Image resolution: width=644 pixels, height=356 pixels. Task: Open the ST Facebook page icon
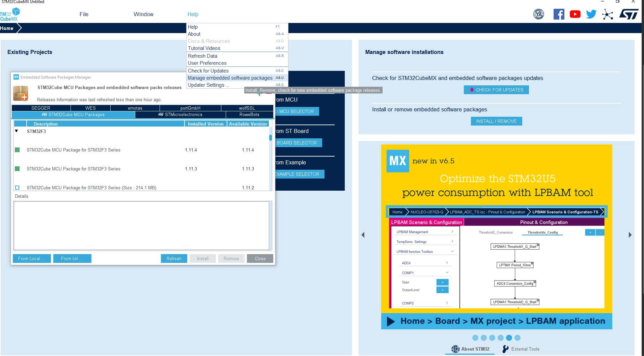tap(559, 14)
